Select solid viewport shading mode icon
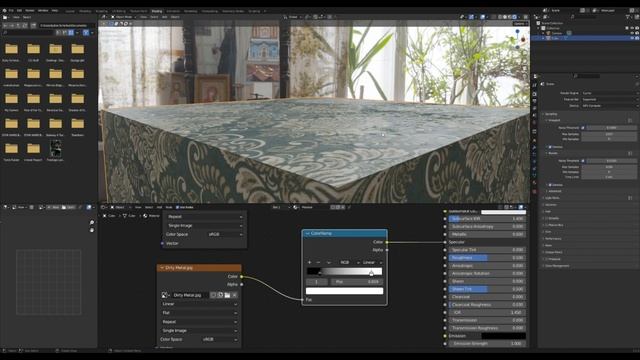 (505, 17)
